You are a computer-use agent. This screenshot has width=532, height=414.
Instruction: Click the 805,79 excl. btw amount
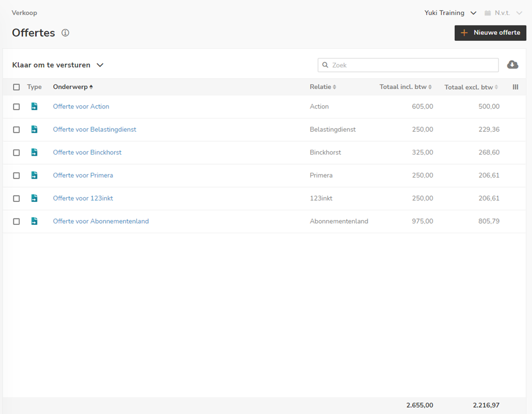tap(489, 222)
